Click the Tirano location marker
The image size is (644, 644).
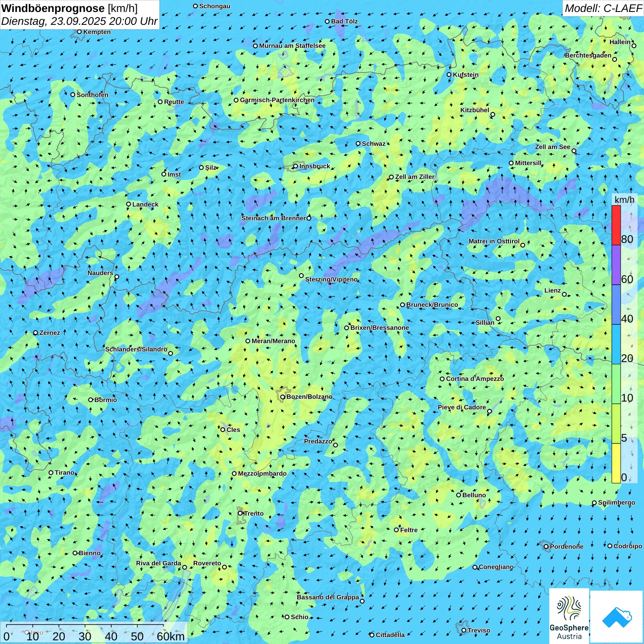click(51, 472)
